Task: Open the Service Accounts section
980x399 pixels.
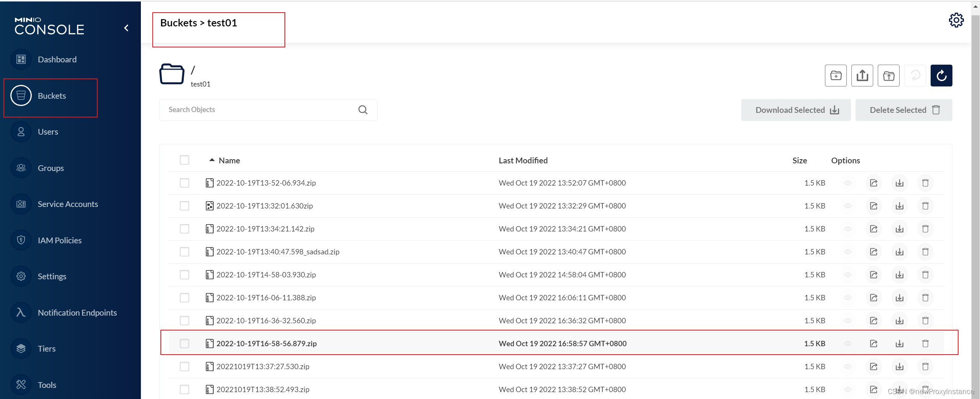Action: (68, 204)
